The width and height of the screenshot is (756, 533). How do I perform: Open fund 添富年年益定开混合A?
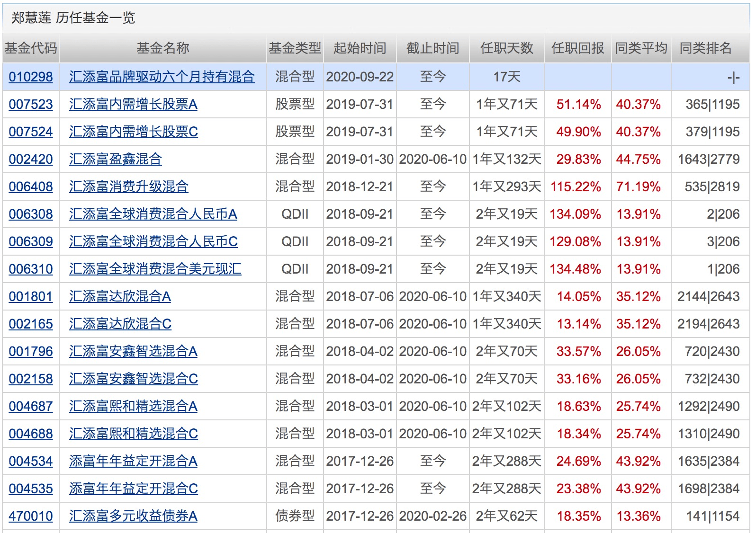point(133,461)
